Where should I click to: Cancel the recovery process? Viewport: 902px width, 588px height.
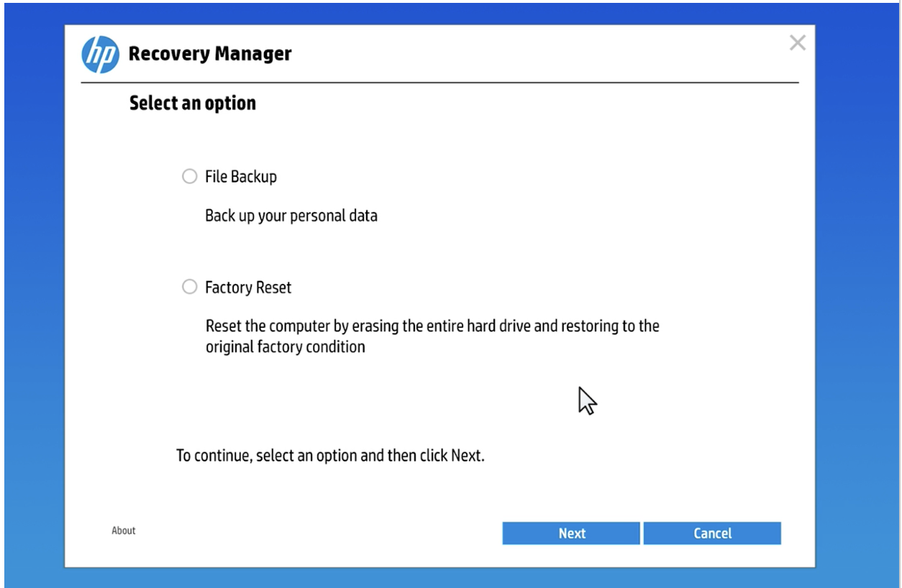point(712,533)
